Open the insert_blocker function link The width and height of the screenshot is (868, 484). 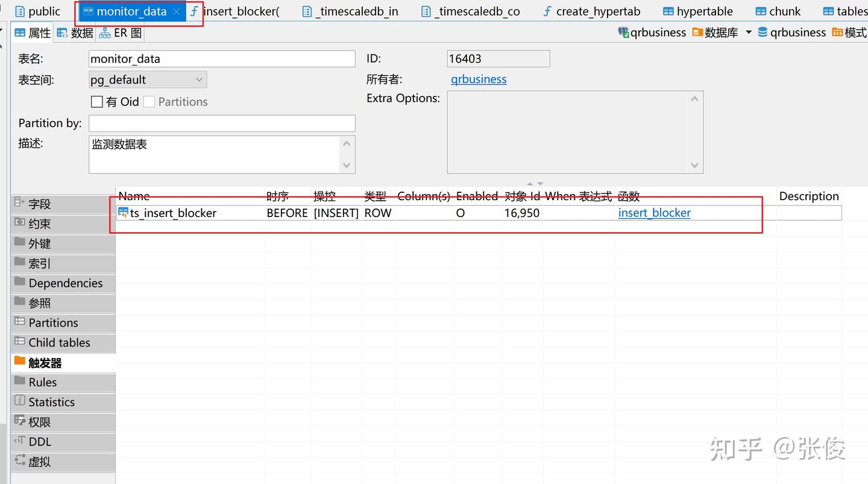coord(655,212)
